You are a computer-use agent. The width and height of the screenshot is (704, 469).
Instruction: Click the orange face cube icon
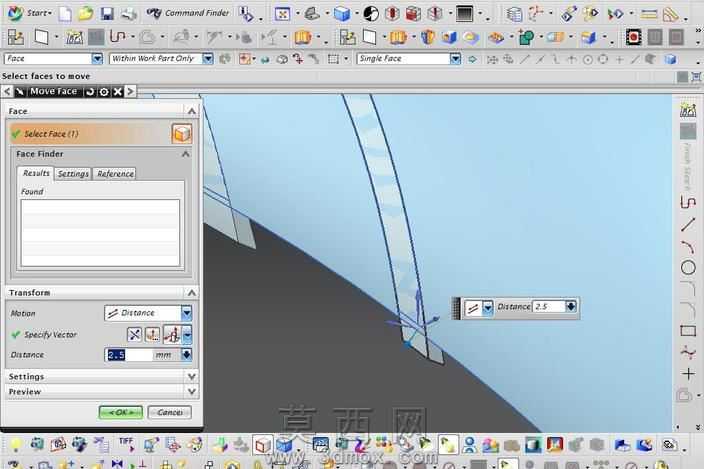point(182,134)
